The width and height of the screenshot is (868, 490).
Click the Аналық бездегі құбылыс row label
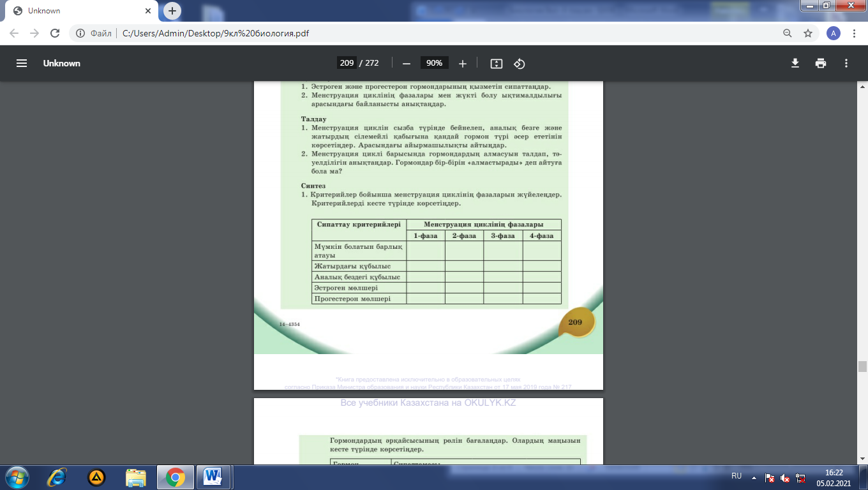[357, 277]
